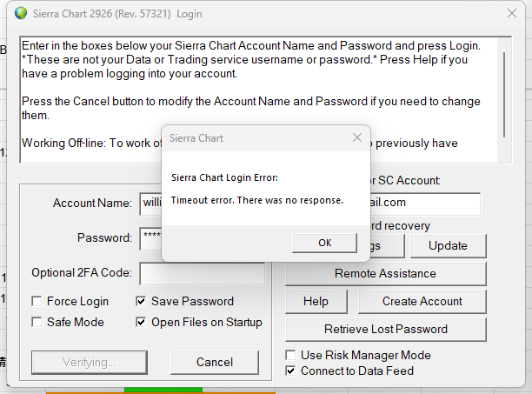This screenshot has height=394, width=532.
Task: Uncheck the Save Password checkbox
Action: pyautogui.click(x=141, y=301)
